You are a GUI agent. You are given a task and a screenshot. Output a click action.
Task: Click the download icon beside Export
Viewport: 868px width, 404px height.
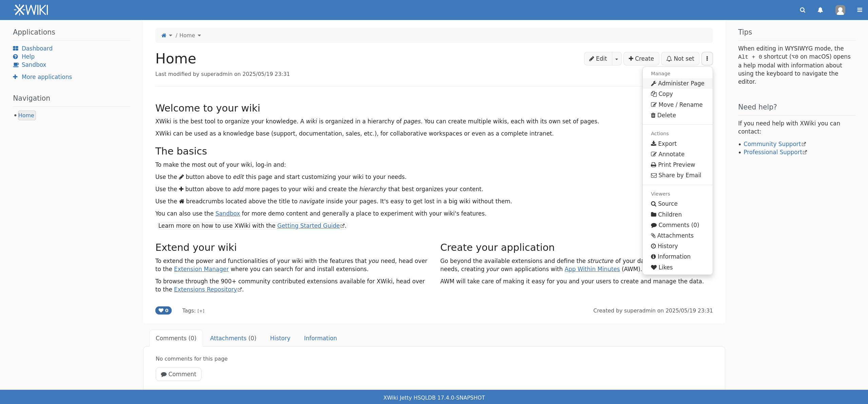(x=653, y=144)
